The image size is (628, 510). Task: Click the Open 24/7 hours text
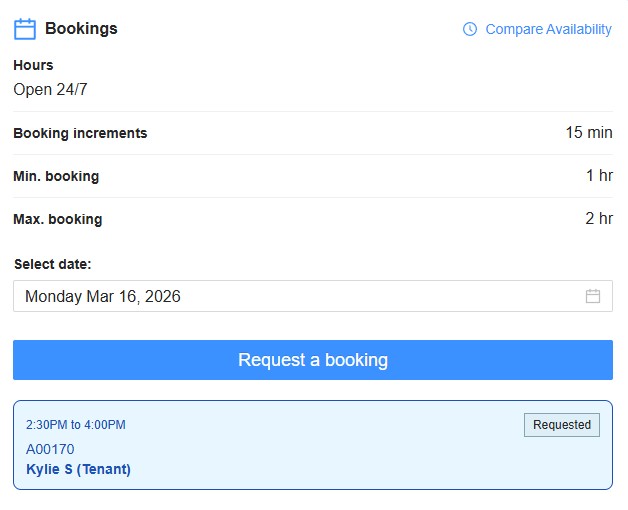coord(50,89)
